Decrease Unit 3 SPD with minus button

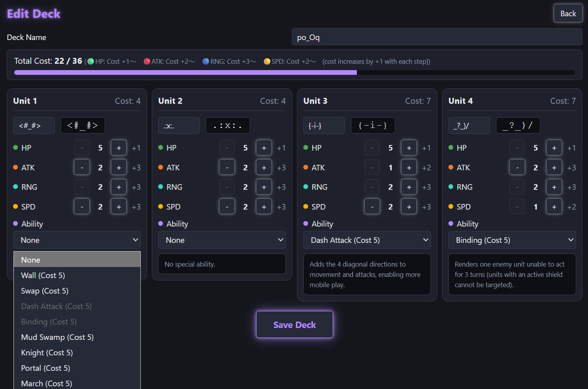click(x=372, y=207)
